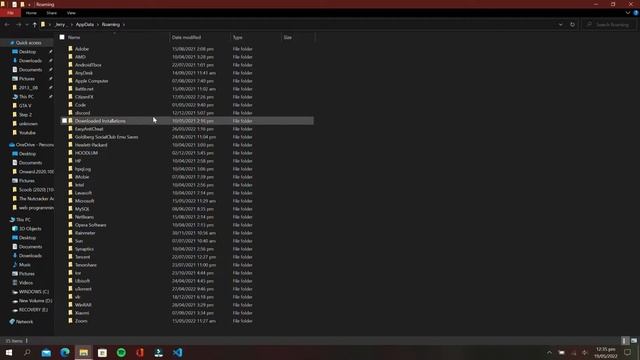Expand the ribbon with chevron
The height and width of the screenshot is (360, 640).
pyautogui.click(x=628, y=13)
